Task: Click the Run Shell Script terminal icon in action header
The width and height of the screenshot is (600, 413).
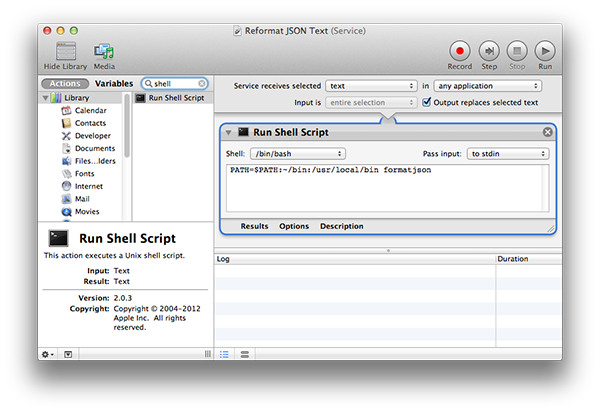Action: pyautogui.click(x=243, y=132)
